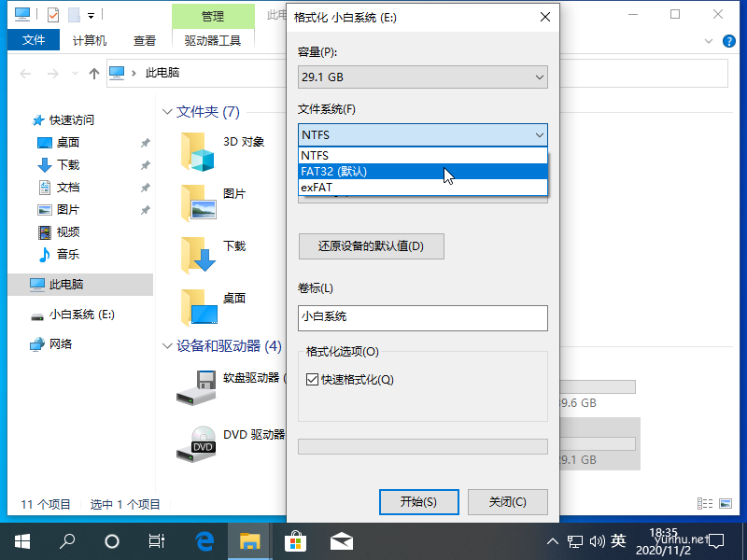747x560 pixels.
Task: Click the 卷标 volume label input field
Action: 422,317
